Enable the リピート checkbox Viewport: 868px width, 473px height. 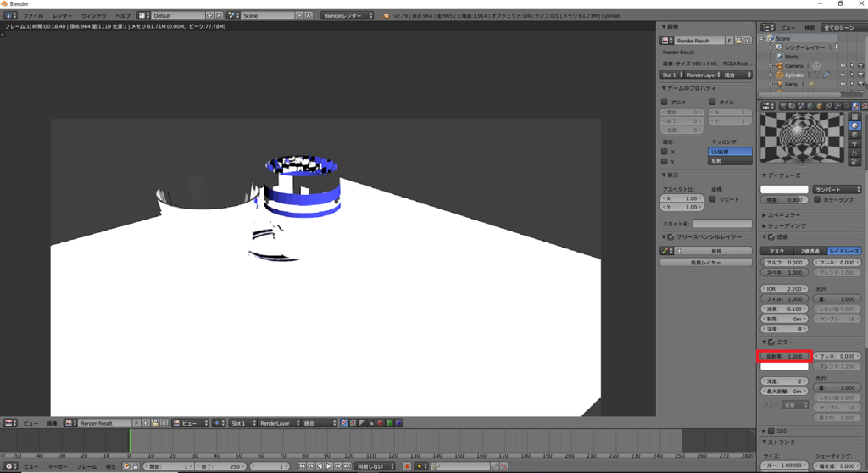[712, 199]
